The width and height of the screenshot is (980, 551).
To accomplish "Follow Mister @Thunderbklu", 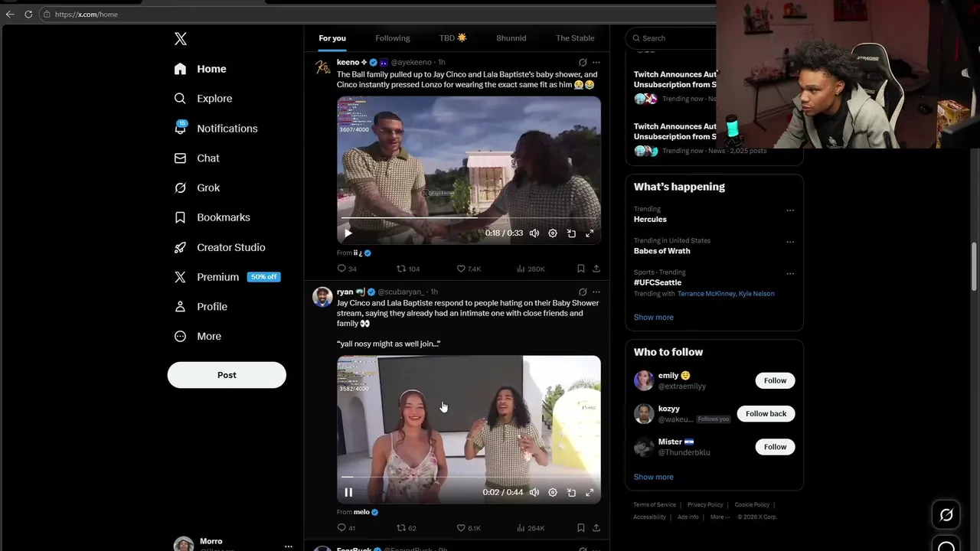I will [775, 447].
